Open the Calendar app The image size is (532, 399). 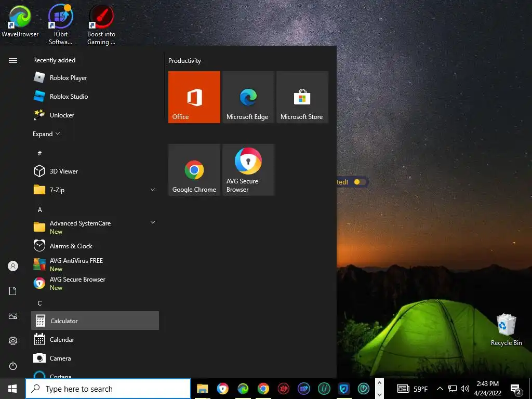[x=95, y=339]
